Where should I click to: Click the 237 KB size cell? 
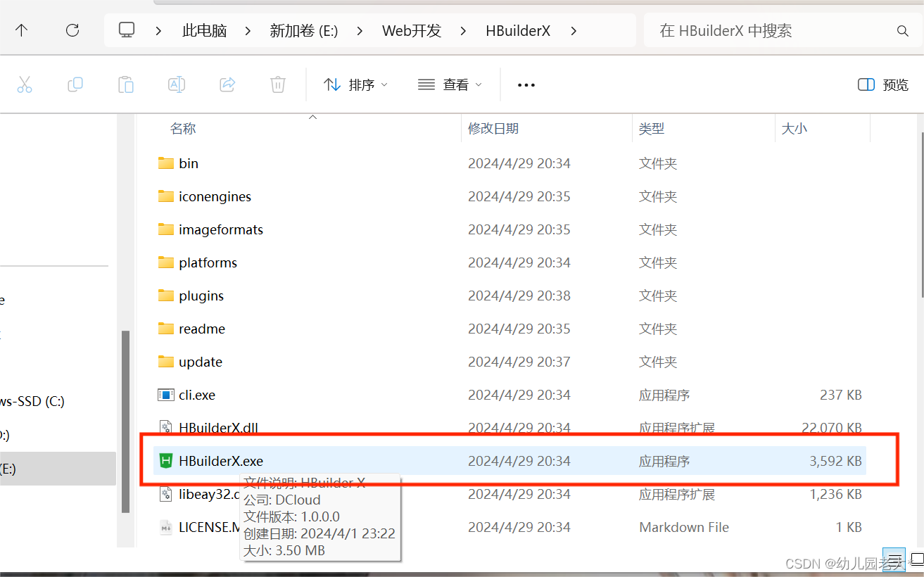[x=840, y=395]
